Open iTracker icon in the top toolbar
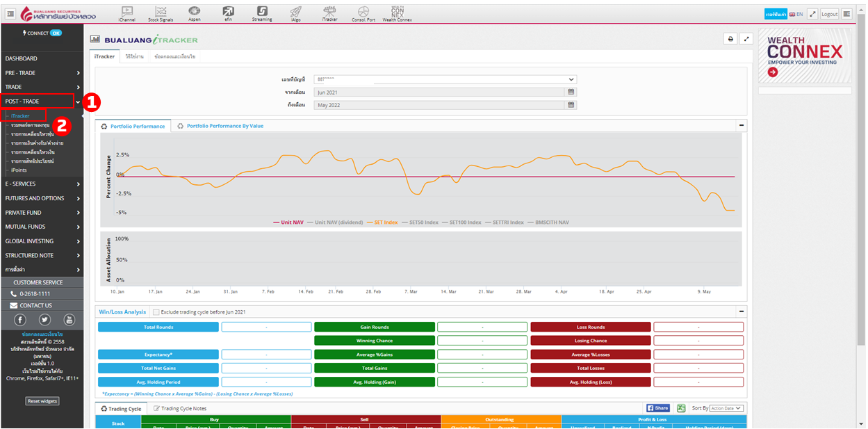The image size is (868, 429). pyautogui.click(x=329, y=13)
